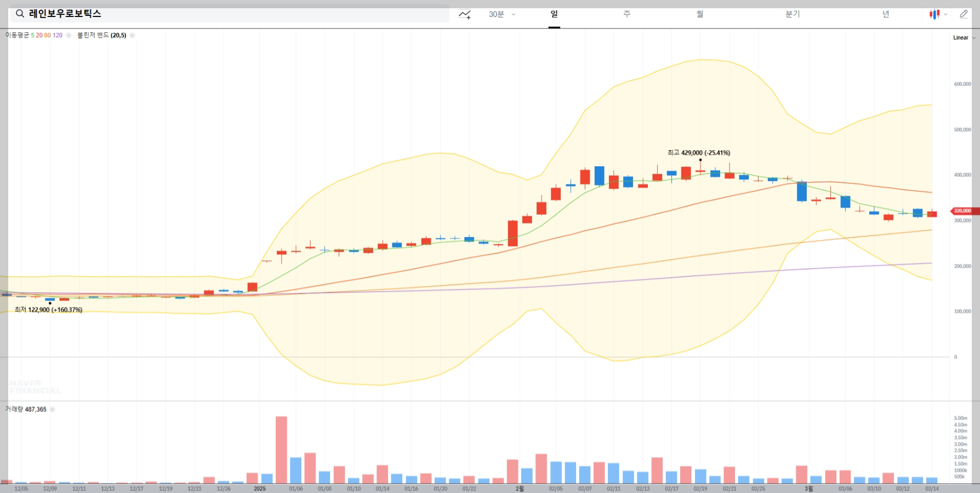The image size is (980, 493).
Task: Click the 최저 122,900 low marker label
Action: tap(49, 310)
